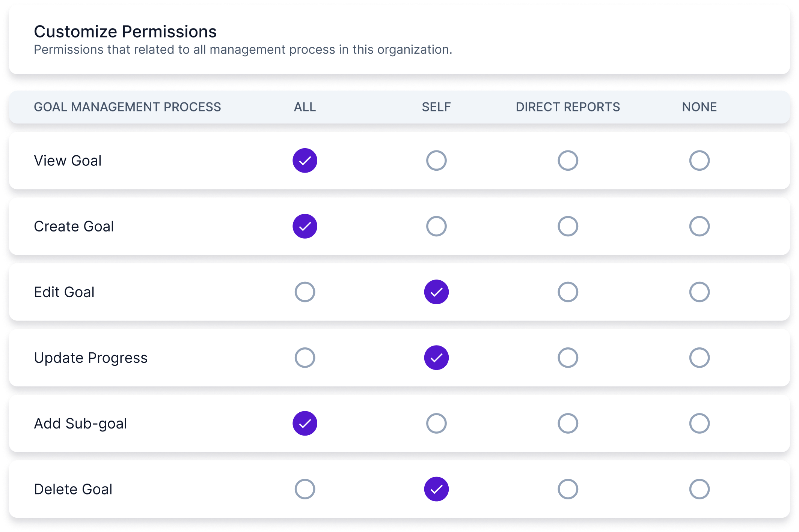Select Direct Reports for View Goal

568,161
